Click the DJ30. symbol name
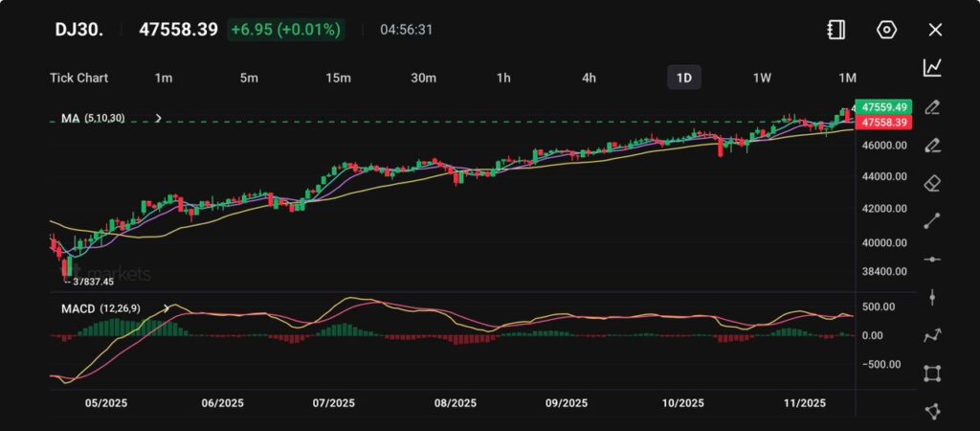The height and width of the screenshot is (431, 980). 78,30
